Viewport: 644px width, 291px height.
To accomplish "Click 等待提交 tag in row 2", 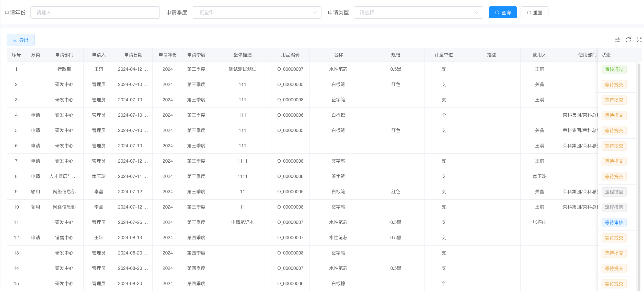I will tap(614, 85).
